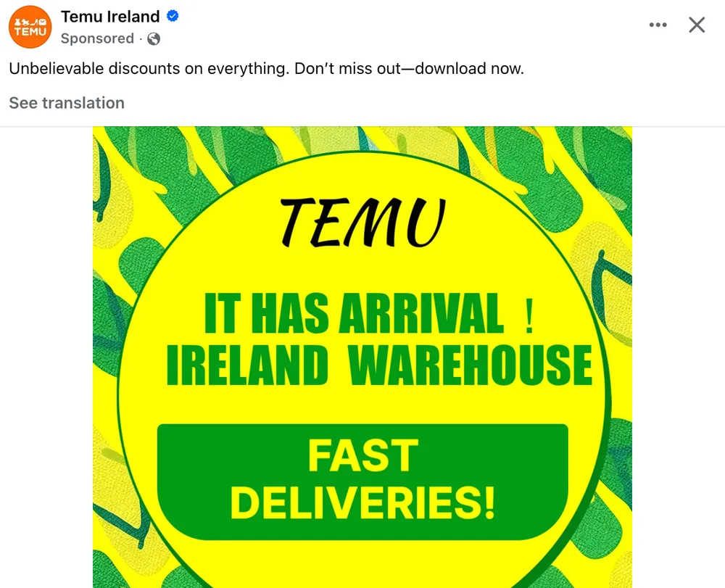Click See translation
The height and width of the screenshot is (588, 725).
(67, 103)
